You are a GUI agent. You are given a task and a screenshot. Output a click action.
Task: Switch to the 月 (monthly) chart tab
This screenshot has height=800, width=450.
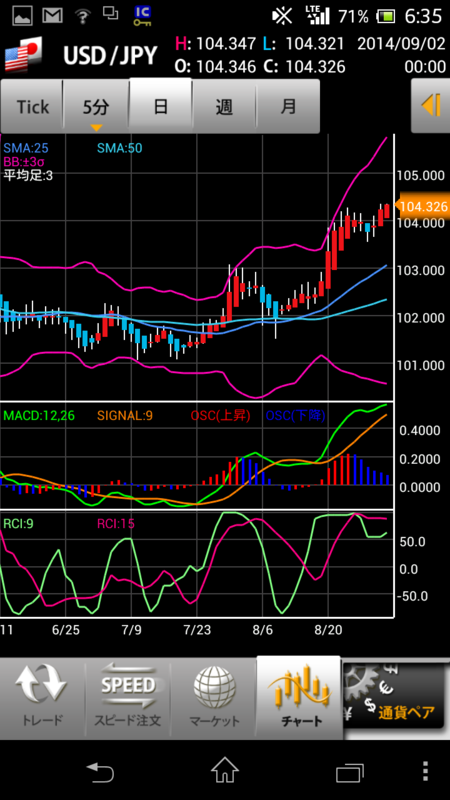(x=288, y=107)
